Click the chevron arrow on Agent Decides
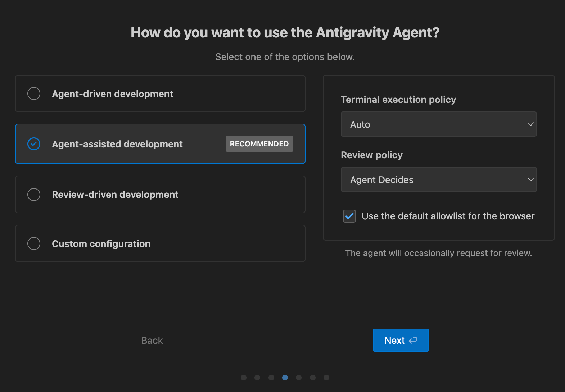Image resolution: width=565 pixels, height=392 pixels. (530, 179)
